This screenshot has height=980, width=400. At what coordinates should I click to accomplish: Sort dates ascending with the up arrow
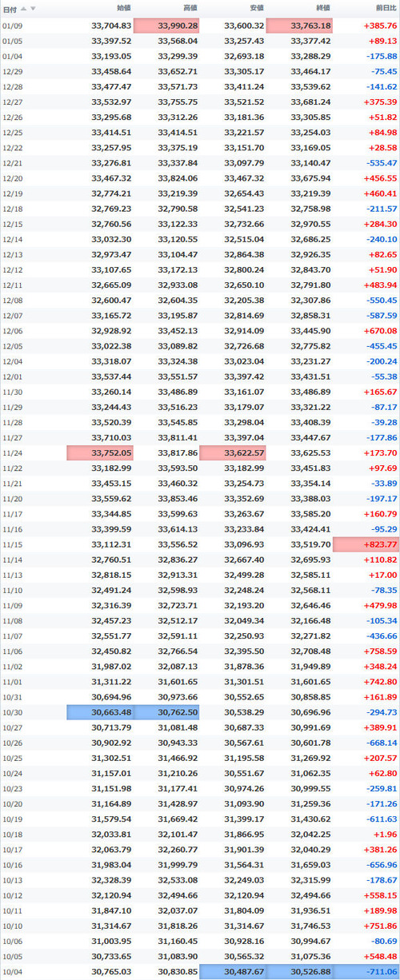23,9
